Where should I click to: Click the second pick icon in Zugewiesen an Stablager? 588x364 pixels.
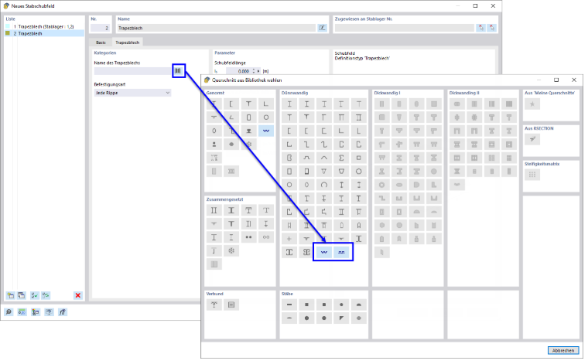pos(491,28)
